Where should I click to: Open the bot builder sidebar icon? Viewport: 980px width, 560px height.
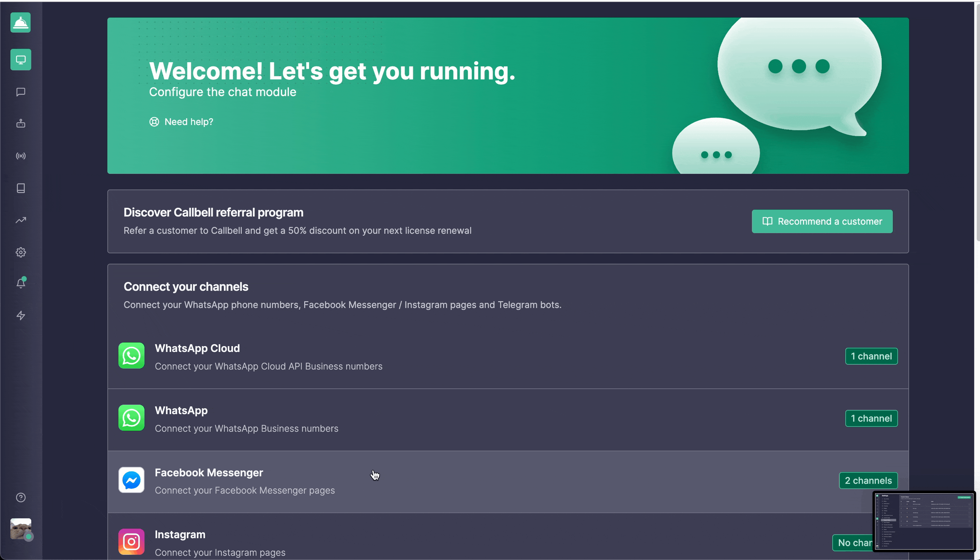(x=21, y=124)
